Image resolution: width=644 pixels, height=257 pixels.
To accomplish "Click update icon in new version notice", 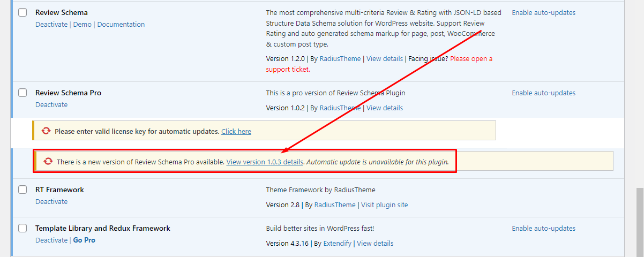I will (49, 161).
